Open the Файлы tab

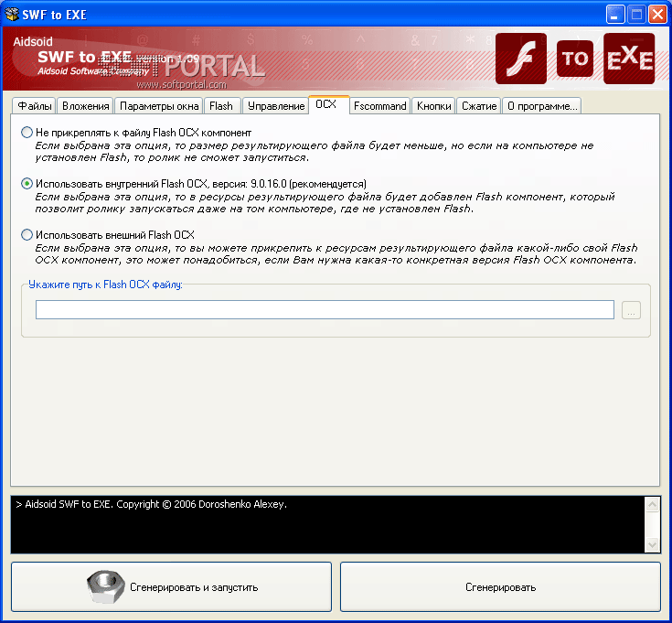[x=35, y=106]
